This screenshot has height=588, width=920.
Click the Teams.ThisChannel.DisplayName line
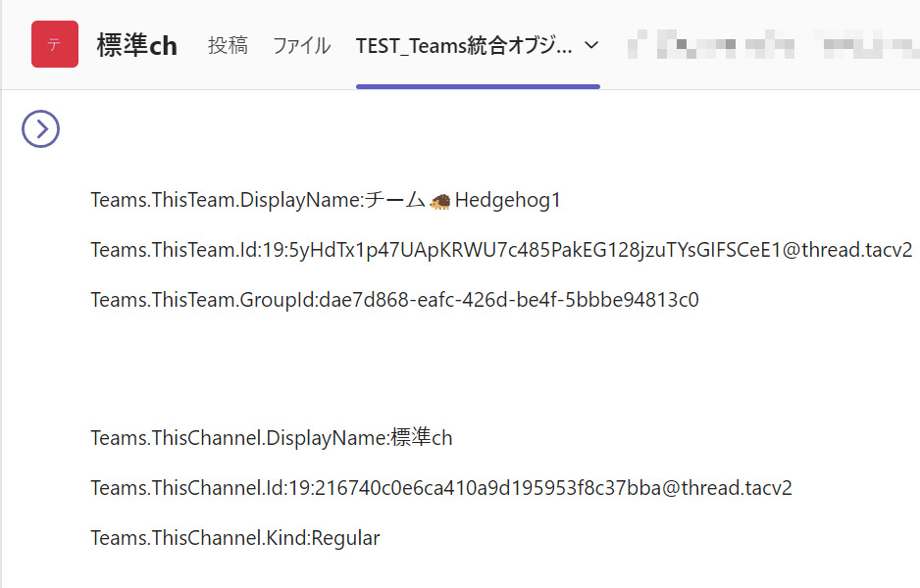(271, 438)
